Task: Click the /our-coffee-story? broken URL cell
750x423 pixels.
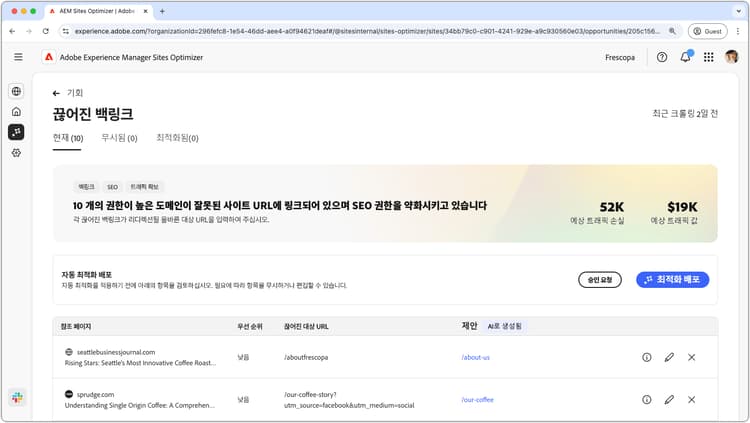Action: 349,400
